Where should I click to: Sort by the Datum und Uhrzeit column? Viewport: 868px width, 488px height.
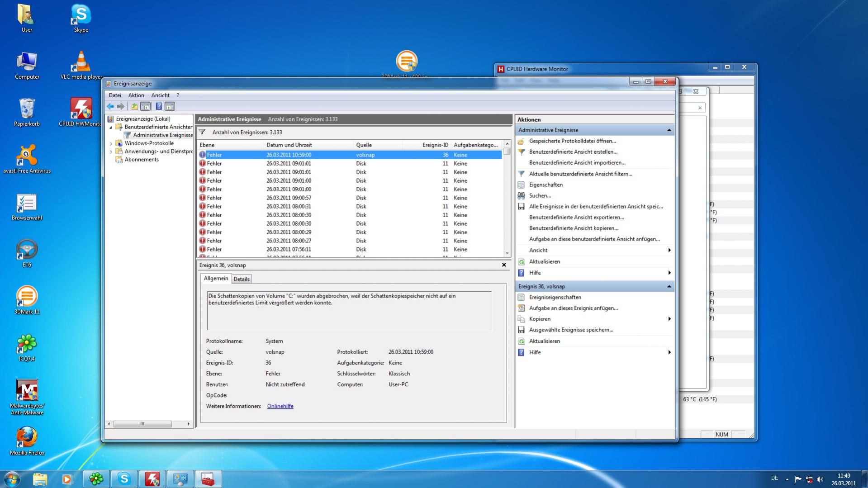tap(308, 145)
